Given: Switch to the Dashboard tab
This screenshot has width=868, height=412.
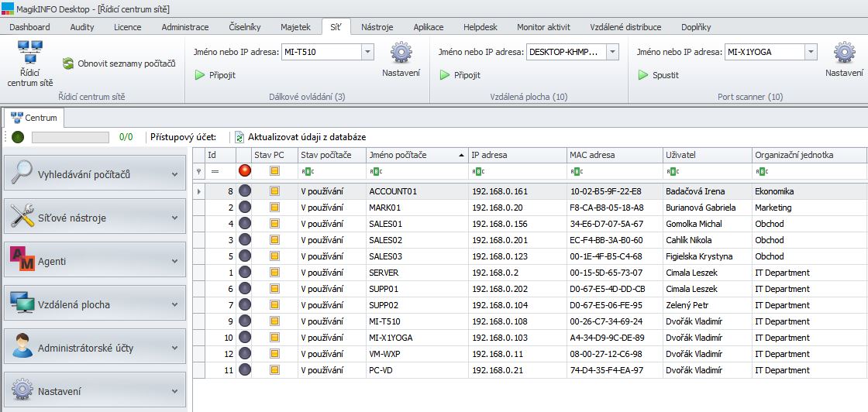Looking at the screenshot, I should [30, 27].
